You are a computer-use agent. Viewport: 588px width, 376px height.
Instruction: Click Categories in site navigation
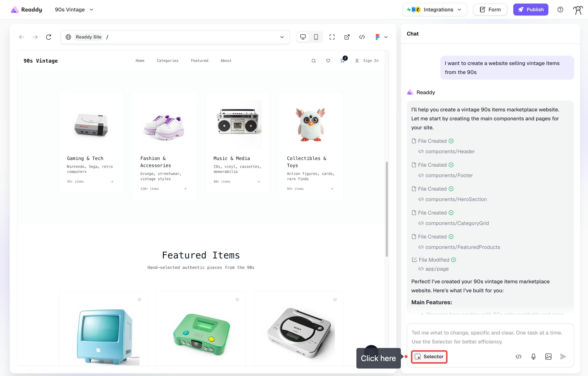coord(168,61)
